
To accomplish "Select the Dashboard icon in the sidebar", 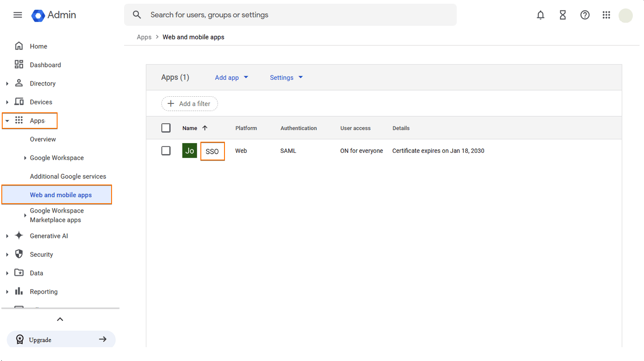I will click(19, 64).
